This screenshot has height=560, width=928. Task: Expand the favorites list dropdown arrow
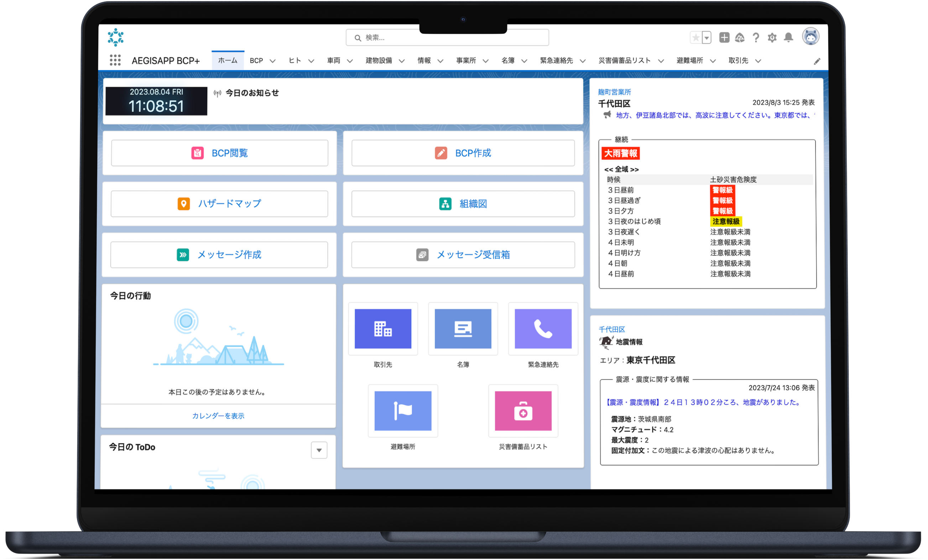click(707, 38)
